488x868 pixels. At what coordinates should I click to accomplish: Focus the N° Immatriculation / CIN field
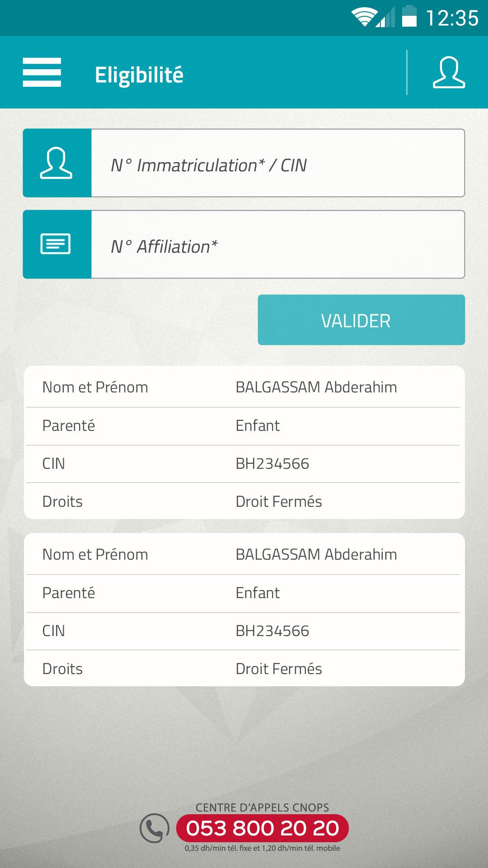[x=278, y=163]
